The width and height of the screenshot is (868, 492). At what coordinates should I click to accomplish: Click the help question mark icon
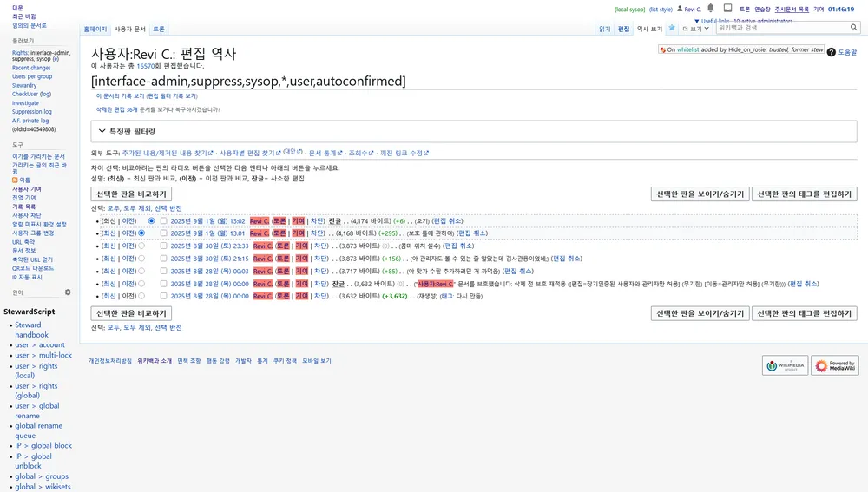click(831, 52)
